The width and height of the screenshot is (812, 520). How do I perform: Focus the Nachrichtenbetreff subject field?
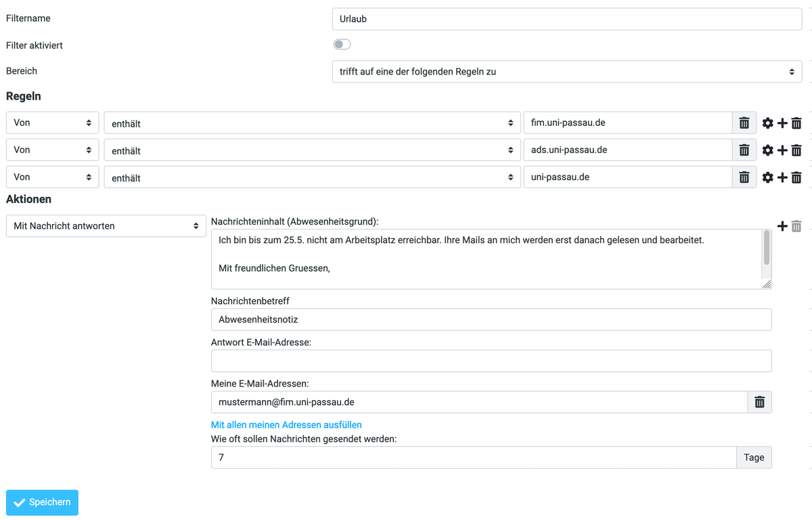491,320
